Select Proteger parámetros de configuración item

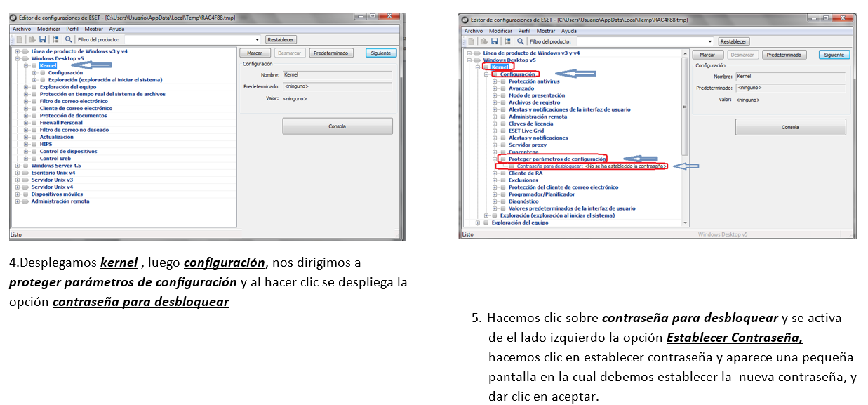[x=557, y=159]
